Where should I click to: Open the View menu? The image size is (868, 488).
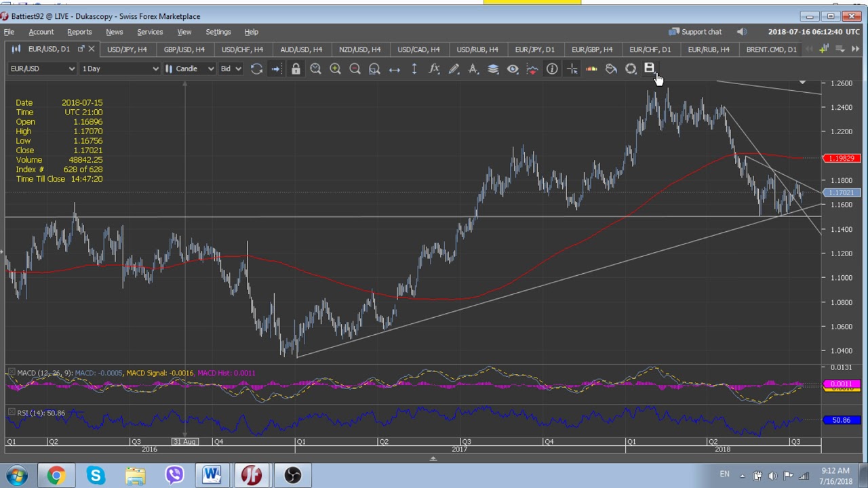coord(184,32)
